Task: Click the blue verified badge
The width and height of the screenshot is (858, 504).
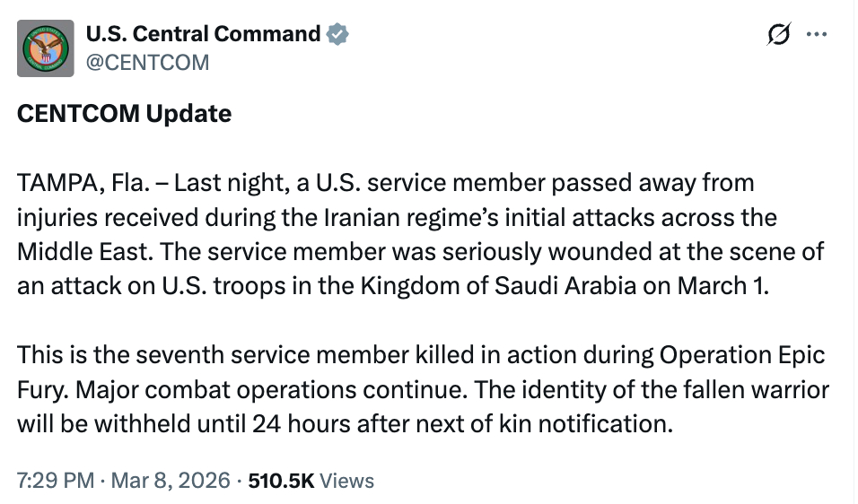Action: [337, 35]
